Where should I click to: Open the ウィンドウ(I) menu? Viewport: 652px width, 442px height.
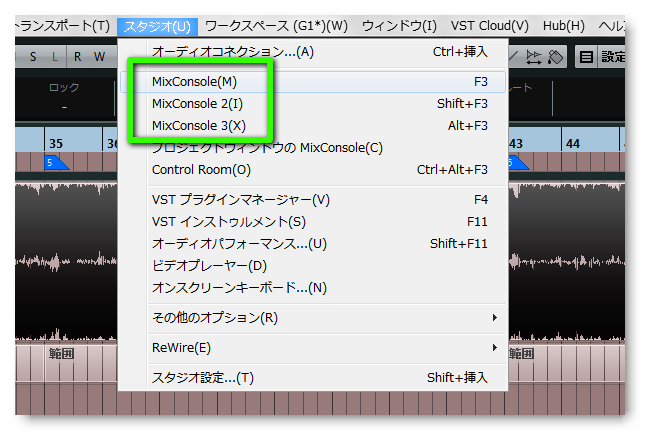click(x=399, y=26)
